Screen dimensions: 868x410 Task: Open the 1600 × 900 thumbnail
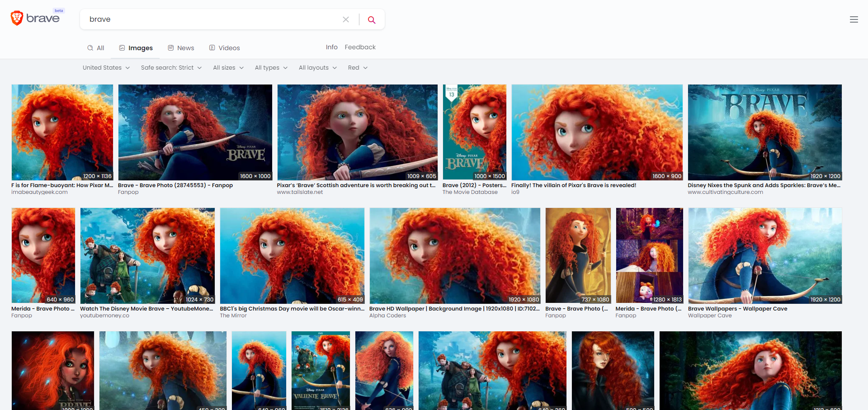click(x=597, y=132)
